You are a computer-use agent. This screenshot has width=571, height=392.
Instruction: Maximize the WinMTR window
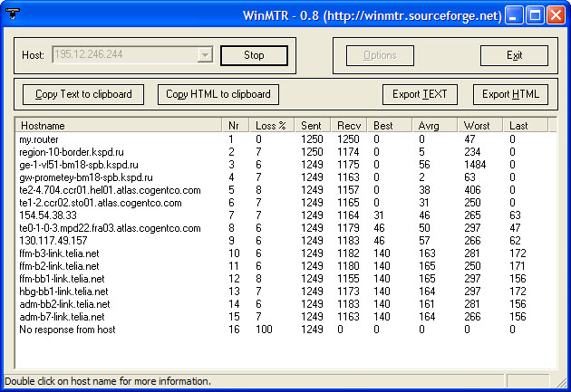pyautogui.click(x=535, y=15)
